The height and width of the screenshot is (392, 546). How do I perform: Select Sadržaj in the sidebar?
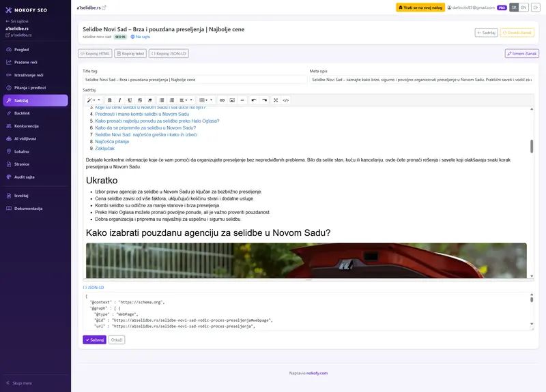(35, 100)
